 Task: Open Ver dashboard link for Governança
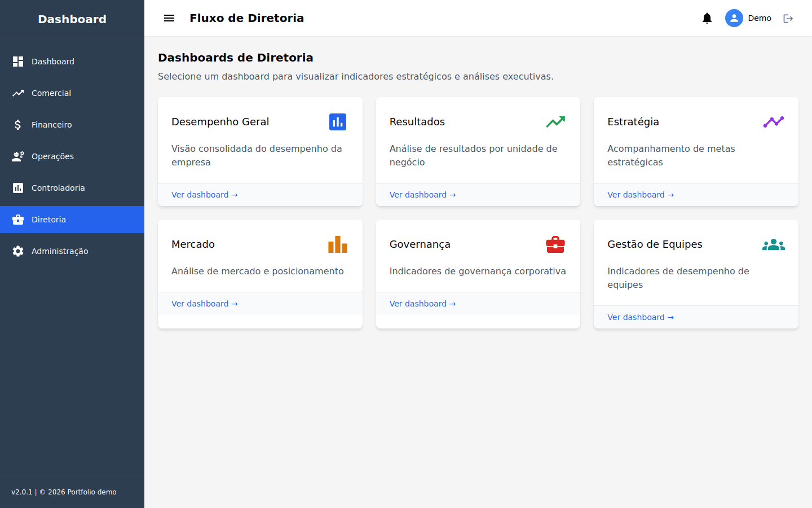[422, 304]
